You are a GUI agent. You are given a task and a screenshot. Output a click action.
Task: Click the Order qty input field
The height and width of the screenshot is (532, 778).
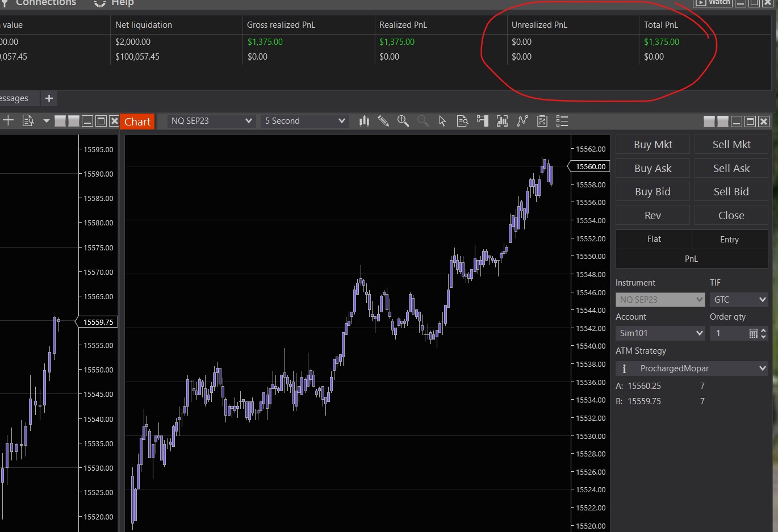click(x=728, y=333)
